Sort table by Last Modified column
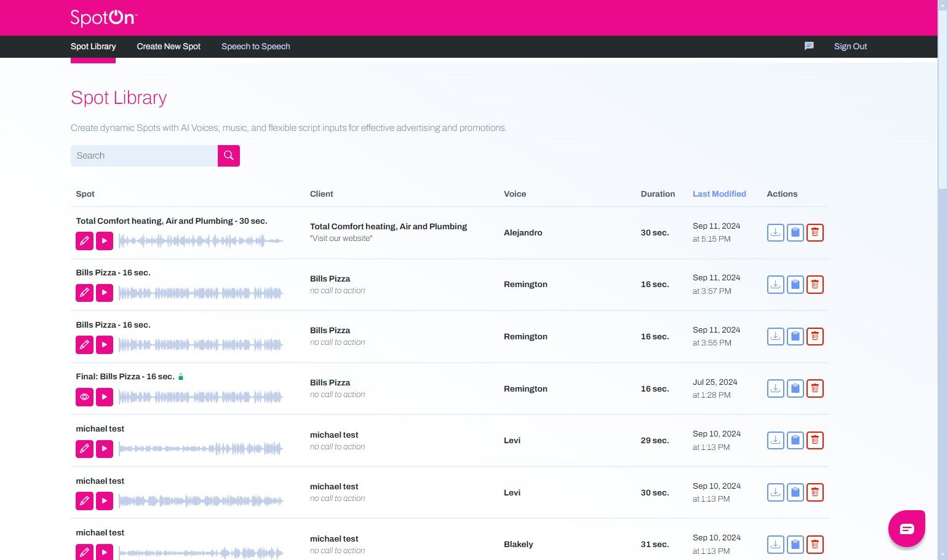The height and width of the screenshot is (560, 948). coord(719,194)
